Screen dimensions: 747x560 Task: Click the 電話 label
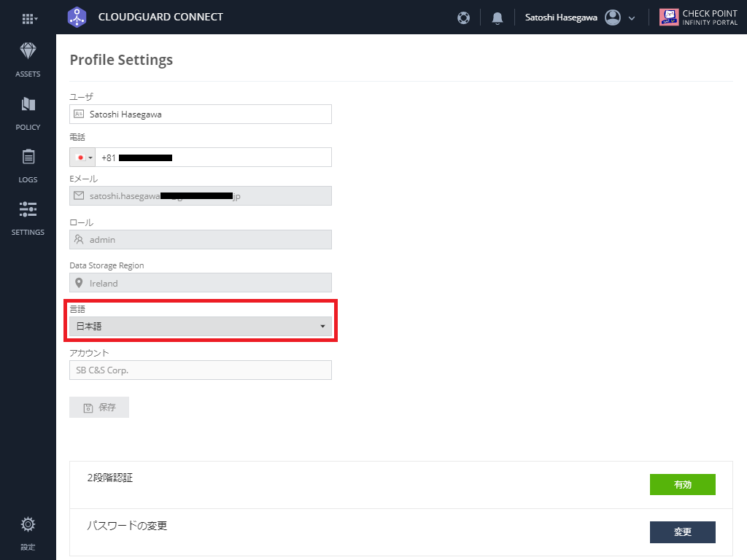click(x=77, y=137)
